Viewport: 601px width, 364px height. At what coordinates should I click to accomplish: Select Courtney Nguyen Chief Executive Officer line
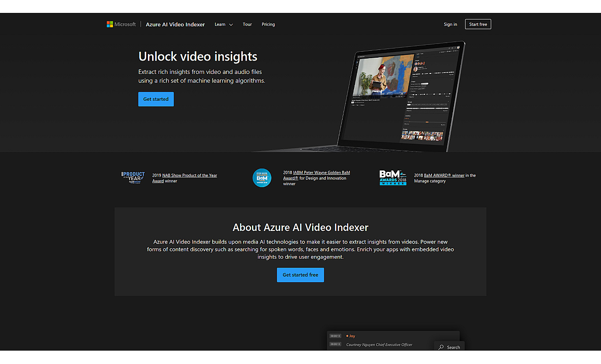[379, 345]
